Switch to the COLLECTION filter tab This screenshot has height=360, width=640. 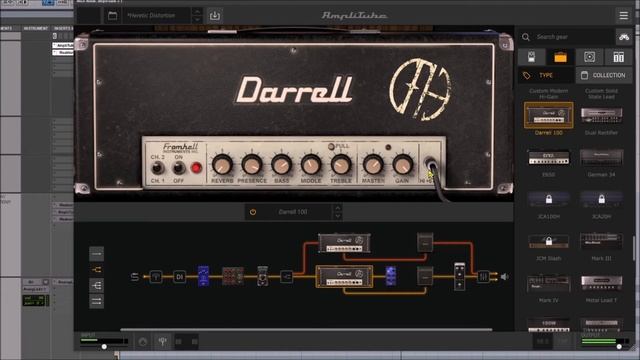[604, 76]
